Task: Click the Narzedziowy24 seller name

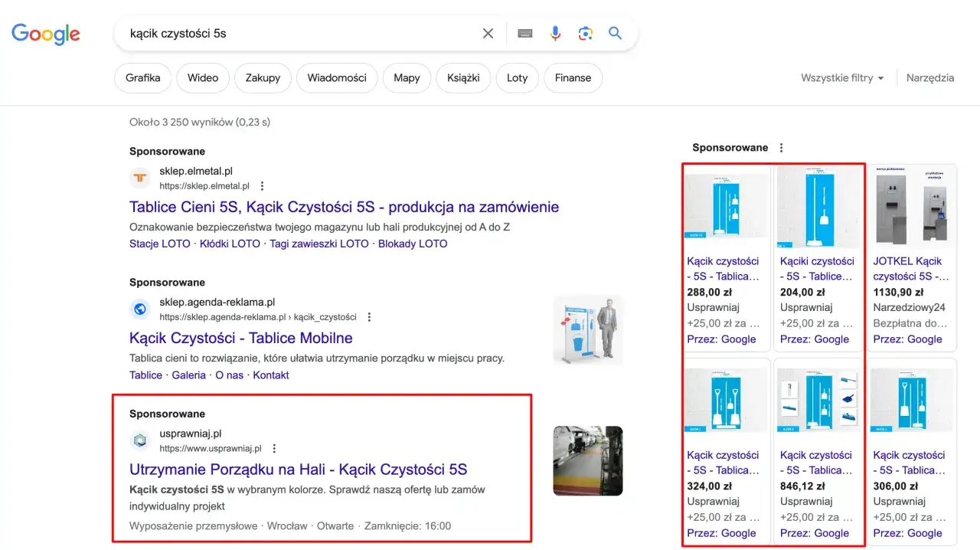Action: [910, 308]
